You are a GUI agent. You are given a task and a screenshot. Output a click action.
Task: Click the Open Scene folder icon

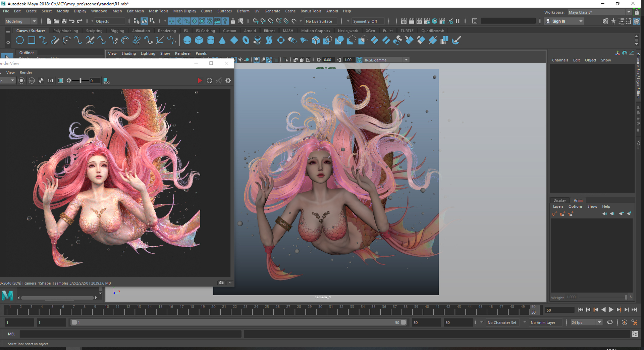(x=56, y=21)
